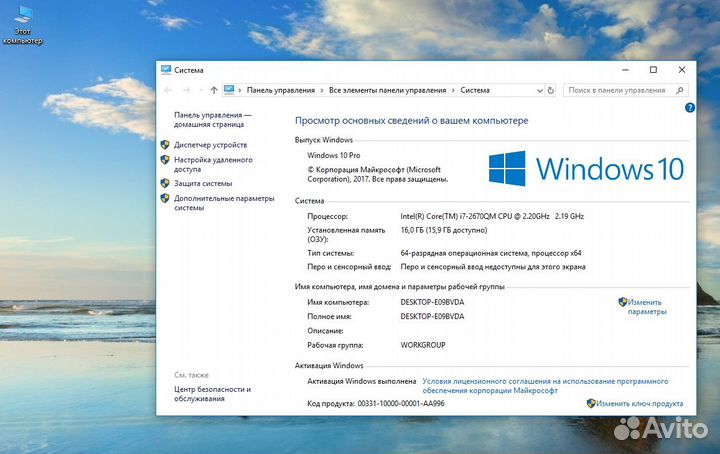This screenshot has height=454, width=720.
Task: Click the Система window title icon
Action: point(166,70)
